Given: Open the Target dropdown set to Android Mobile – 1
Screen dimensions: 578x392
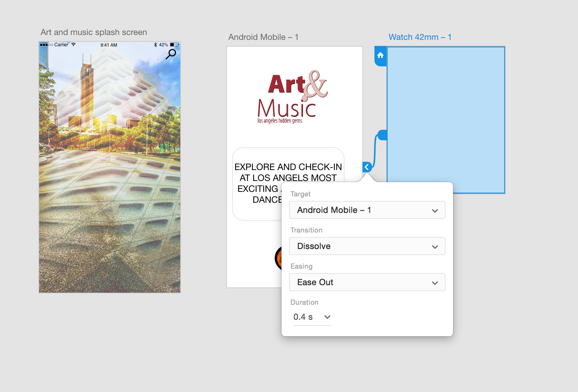Looking at the screenshot, I should coord(367,210).
